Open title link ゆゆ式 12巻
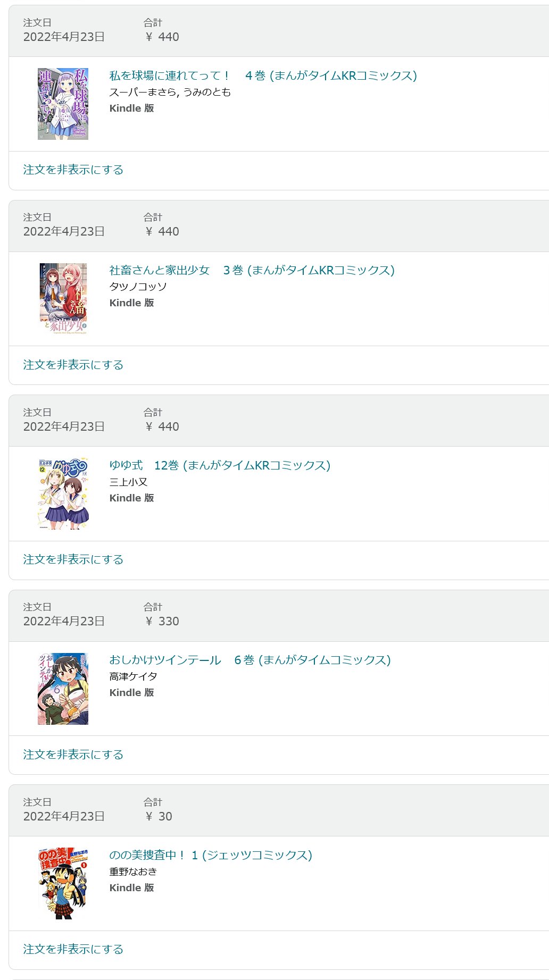The width and height of the screenshot is (549, 980). (220, 465)
